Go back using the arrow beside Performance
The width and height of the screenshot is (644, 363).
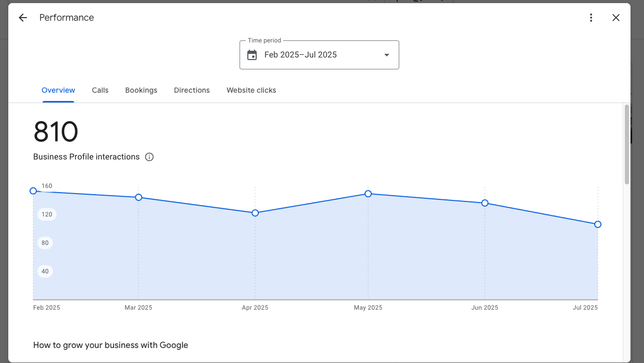(23, 18)
